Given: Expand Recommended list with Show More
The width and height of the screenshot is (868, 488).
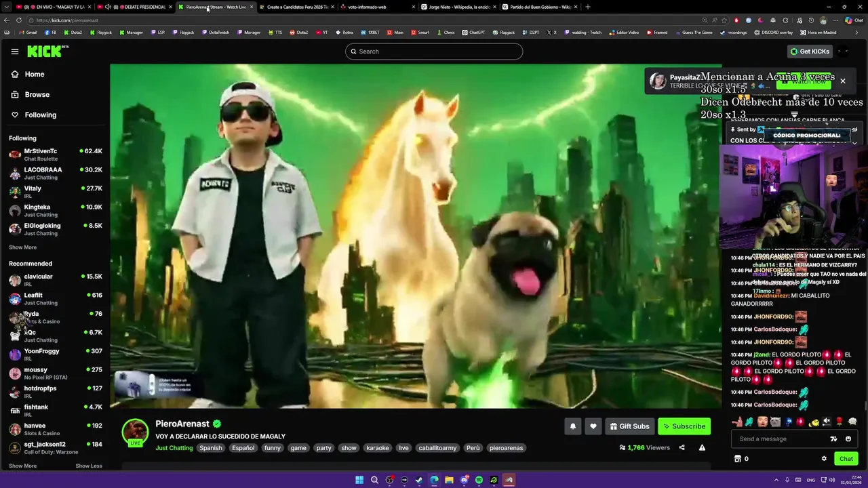Looking at the screenshot, I should point(22,466).
